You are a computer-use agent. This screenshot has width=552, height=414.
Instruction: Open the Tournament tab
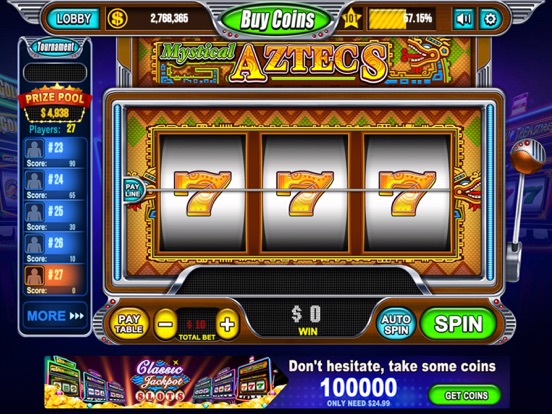point(56,47)
